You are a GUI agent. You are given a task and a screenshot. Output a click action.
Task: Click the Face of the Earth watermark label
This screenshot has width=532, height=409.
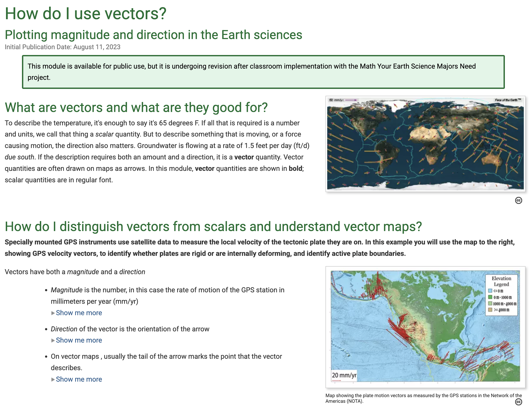[x=508, y=100]
